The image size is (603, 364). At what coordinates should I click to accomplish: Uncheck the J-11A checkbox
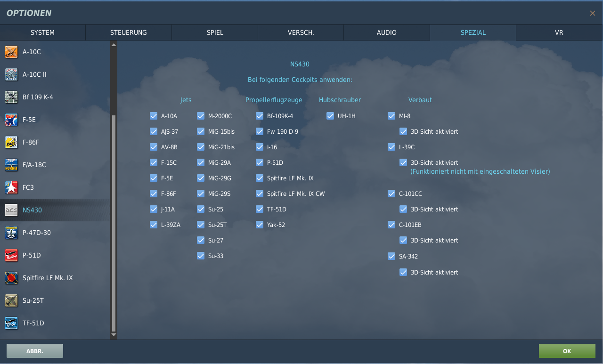pyautogui.click(x=154, y=209)
